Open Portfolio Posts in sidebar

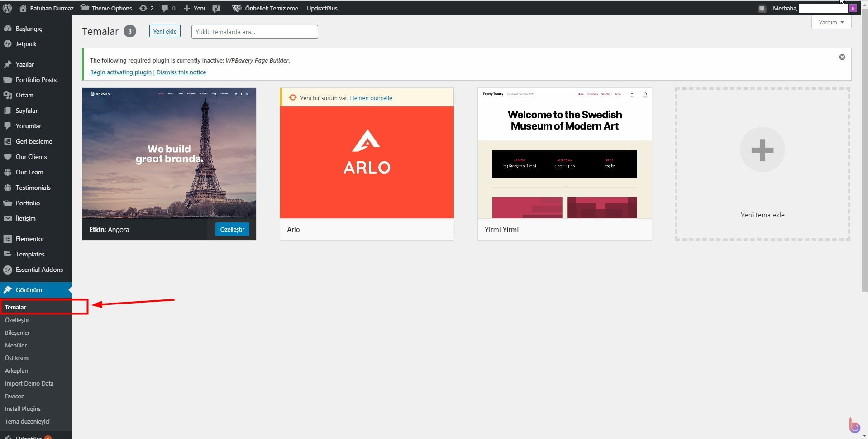(x=36, y=80)
